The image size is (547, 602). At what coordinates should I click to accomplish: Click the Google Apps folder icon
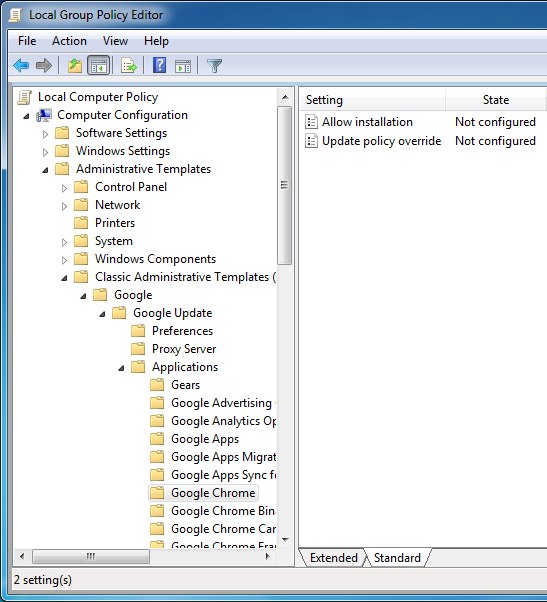click(x=157, y=438)
